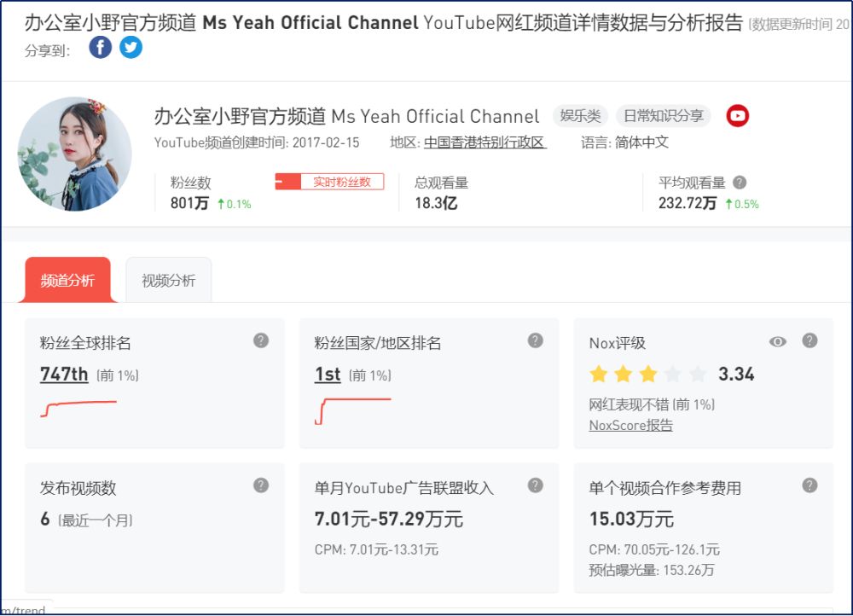Open the NoxScore报告 link
The width and height of the screenshot is (853, 616).
click(x=630, y=425)
